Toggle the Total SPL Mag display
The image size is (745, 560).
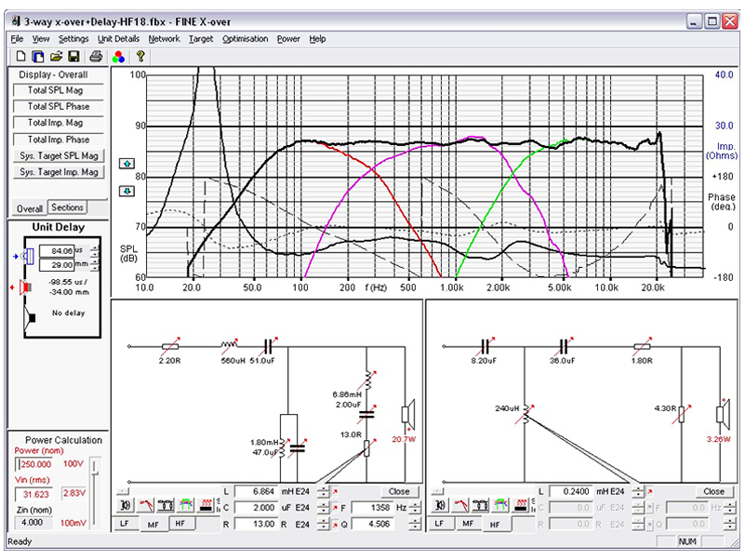[x=56, y=90]
